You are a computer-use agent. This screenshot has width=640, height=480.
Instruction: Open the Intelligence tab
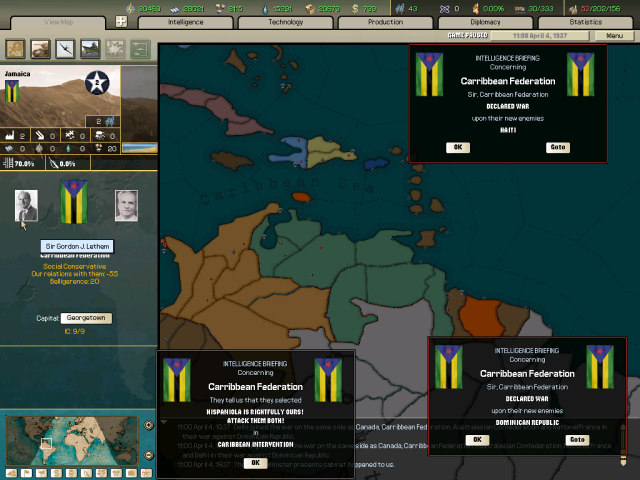click(185, 22)
